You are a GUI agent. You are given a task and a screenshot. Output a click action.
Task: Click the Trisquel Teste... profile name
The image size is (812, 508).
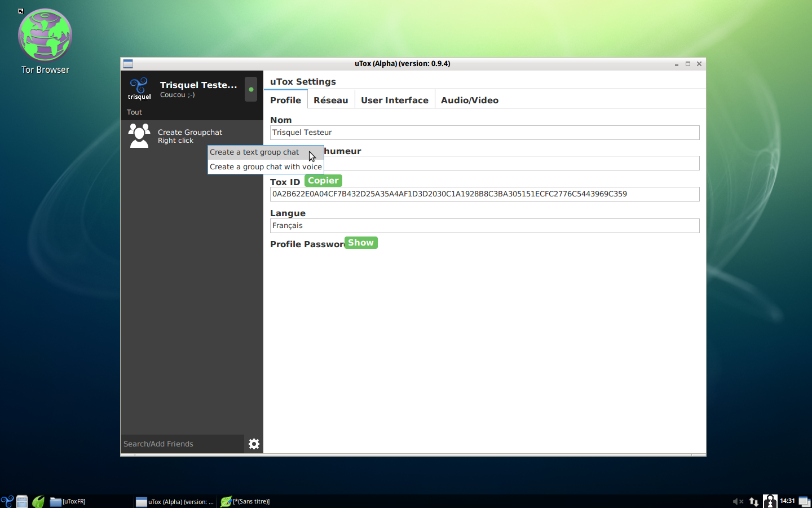click(198, 85)
